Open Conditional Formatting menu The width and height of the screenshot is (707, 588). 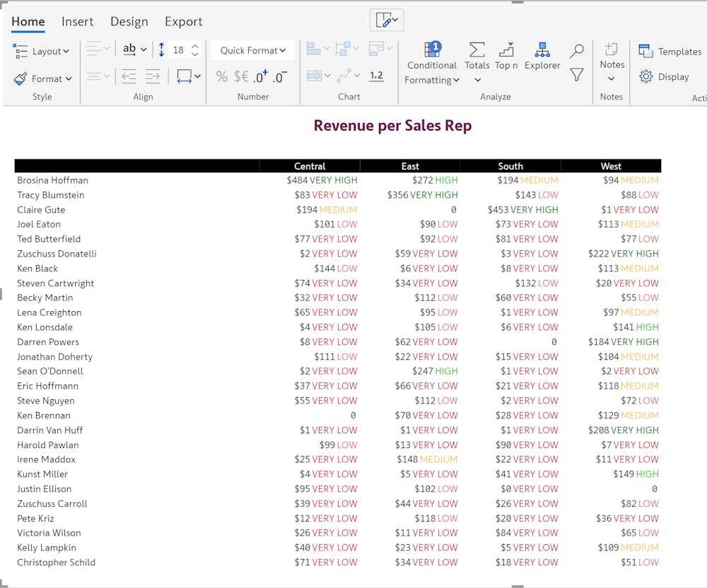432,63
